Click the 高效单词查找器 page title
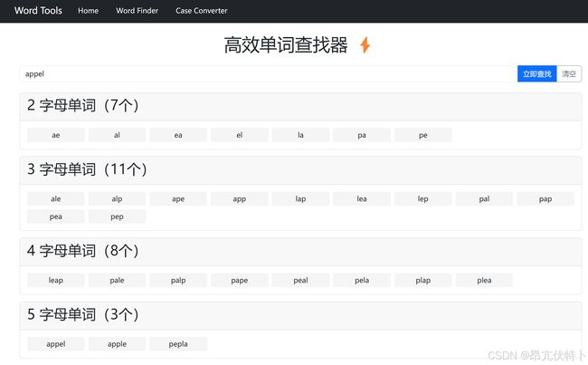Screen dimensions: 588x365 (x=286, y=45)
